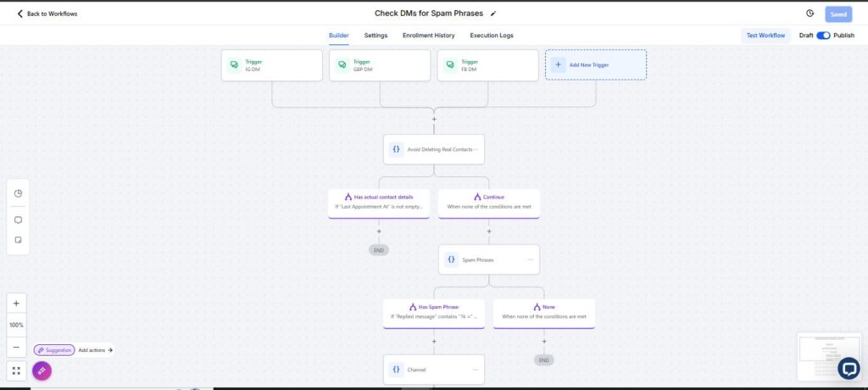Click the Add New Trigger box
The height and width of the screenshot is (390, 868).
tap(596, 64)
